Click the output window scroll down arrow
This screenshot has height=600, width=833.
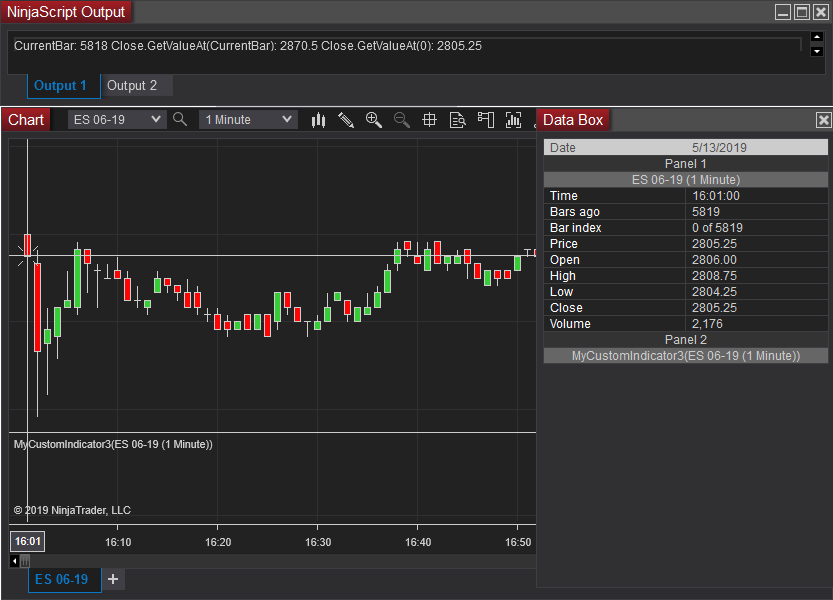click(817, 52)
